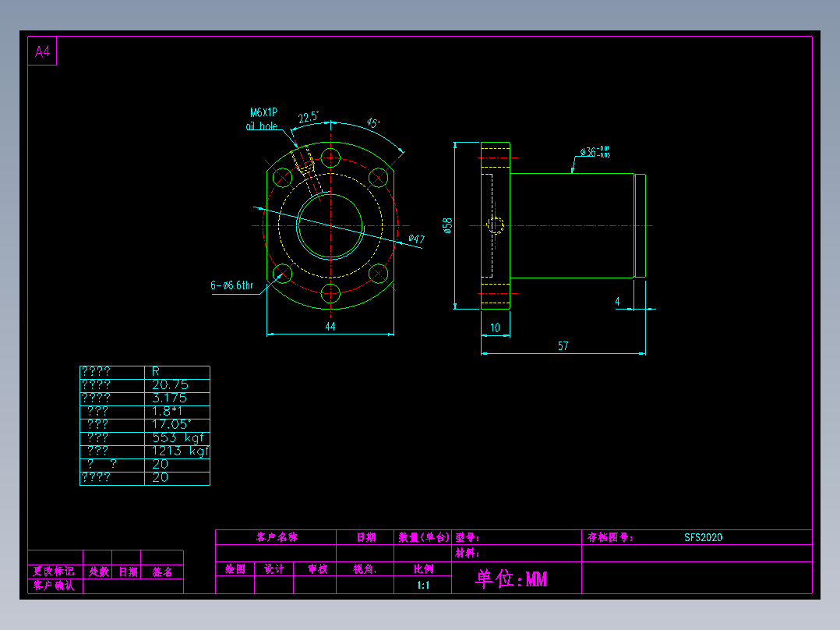Image resolution: width=840 pixels, height=630 pixels.
Task: Click the 单位:MM unit label
Action: click(511, 579)
